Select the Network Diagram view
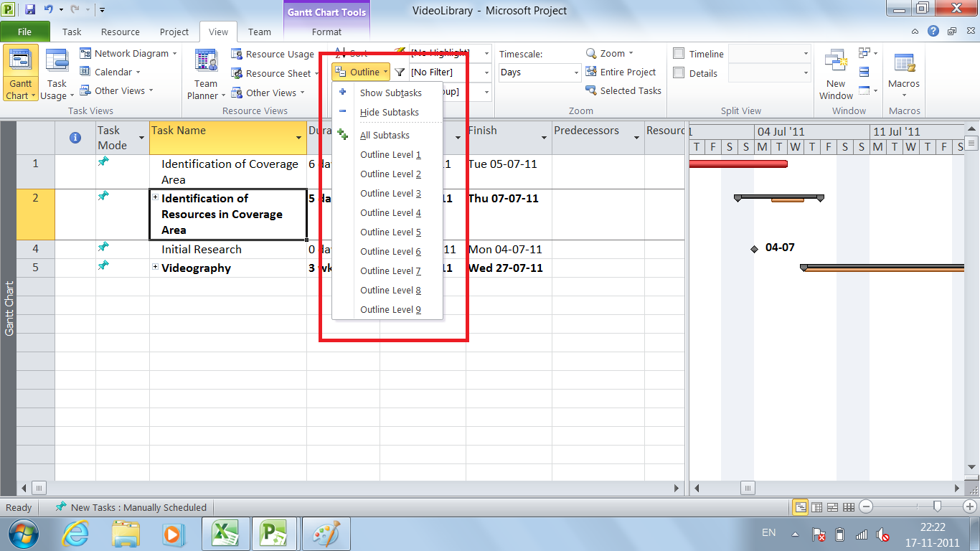Screen dimensions: 980x551 pos(128,54)
